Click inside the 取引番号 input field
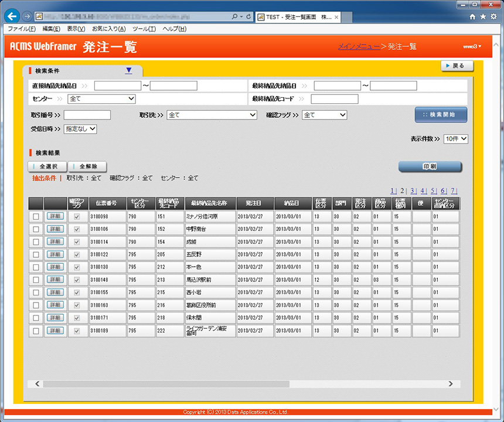Screen dimensions: 504x422 [87, 115]
